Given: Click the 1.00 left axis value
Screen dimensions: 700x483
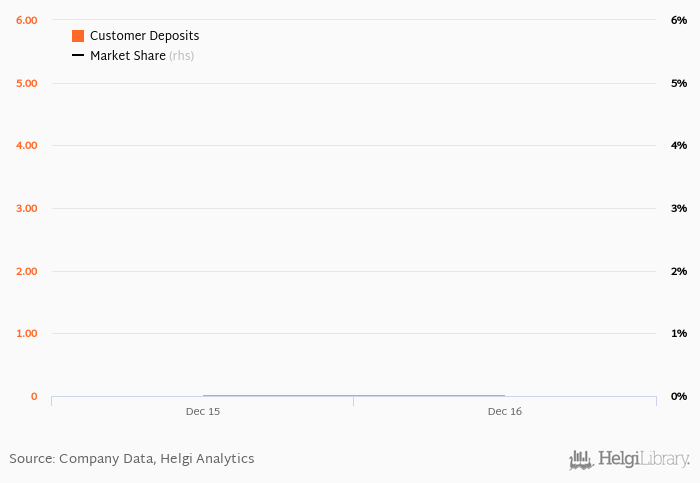Looking at the screenshot, I should (27, 333).
